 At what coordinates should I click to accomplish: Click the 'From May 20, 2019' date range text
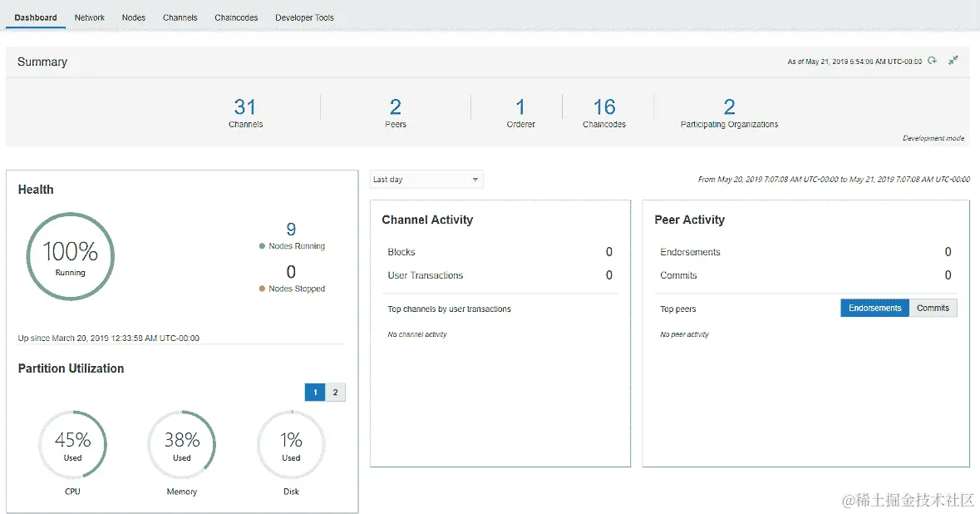tap(834, 180)
